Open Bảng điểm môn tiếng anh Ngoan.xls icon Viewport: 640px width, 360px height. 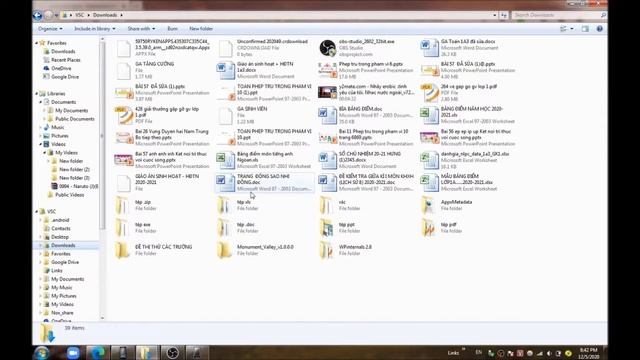[225, 160]
